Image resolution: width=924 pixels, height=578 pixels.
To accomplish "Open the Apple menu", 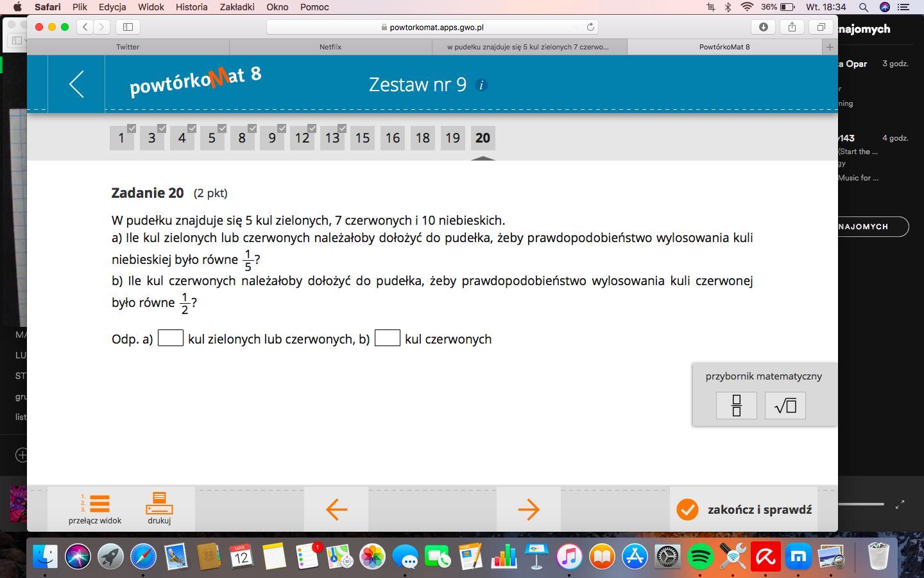I will 17,7.
